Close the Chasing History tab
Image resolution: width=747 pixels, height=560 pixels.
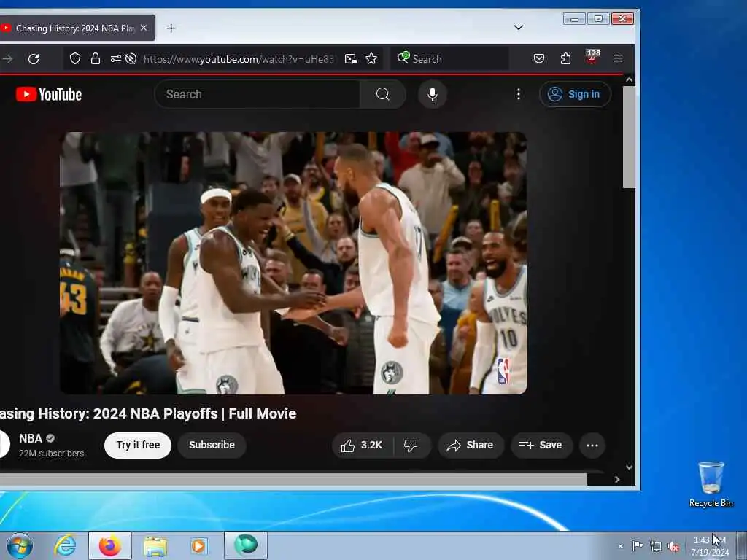pos(144,28)
